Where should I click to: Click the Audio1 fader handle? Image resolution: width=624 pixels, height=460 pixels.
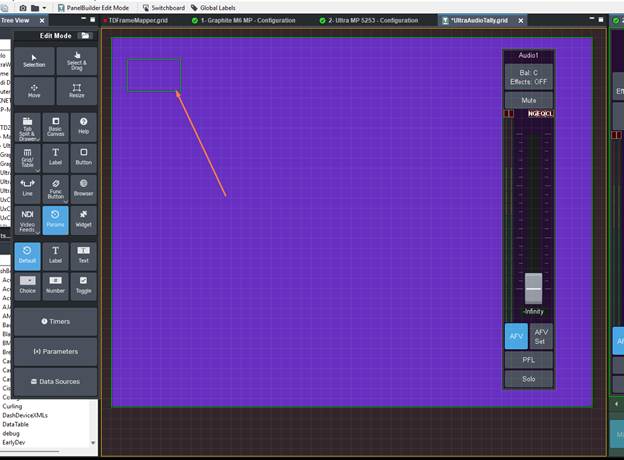(533, 288)
